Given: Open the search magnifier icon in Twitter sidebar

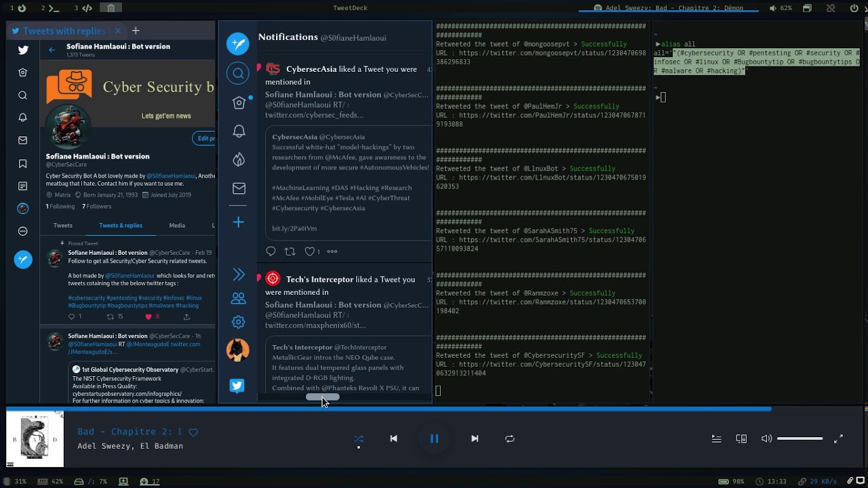Looking at the screenshot, I should point(23,95).
